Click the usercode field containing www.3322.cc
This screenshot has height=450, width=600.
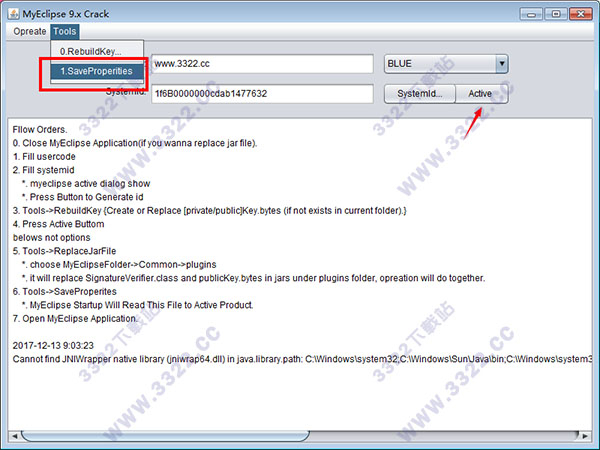(x=262, y=64)
